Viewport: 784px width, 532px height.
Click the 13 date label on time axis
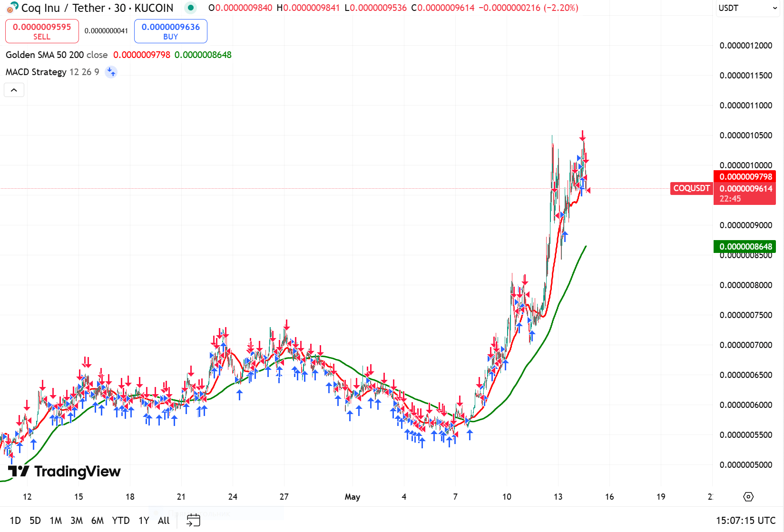coord(558,497)
